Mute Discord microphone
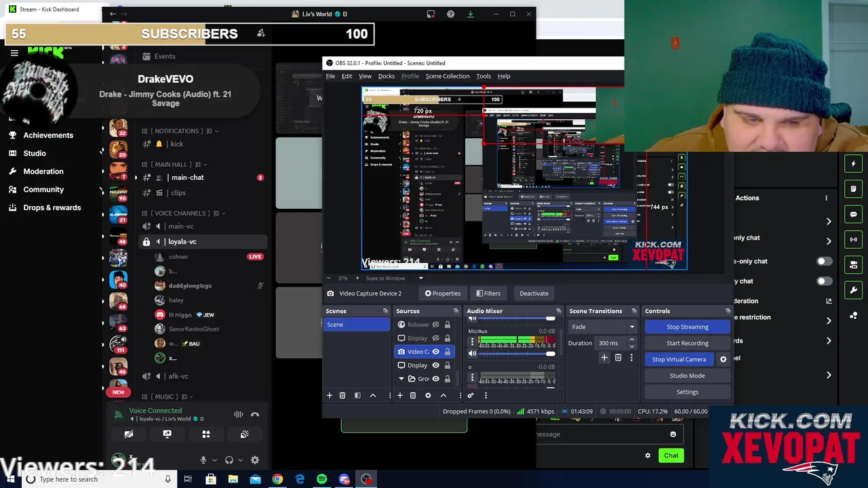 click(203, 460)
